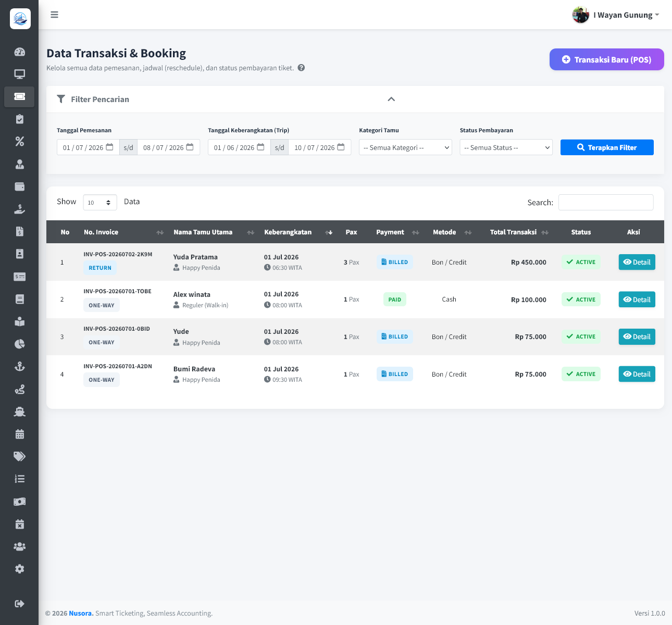Screen dimensions: 672x625
Task: Click Reguler (Walk-in) category text
Action: pos(205,305)
